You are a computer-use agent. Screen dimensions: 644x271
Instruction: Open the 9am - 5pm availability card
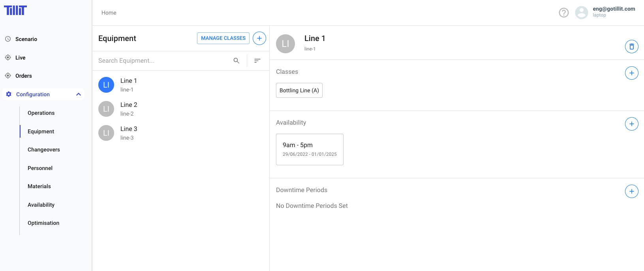point(310,149)
